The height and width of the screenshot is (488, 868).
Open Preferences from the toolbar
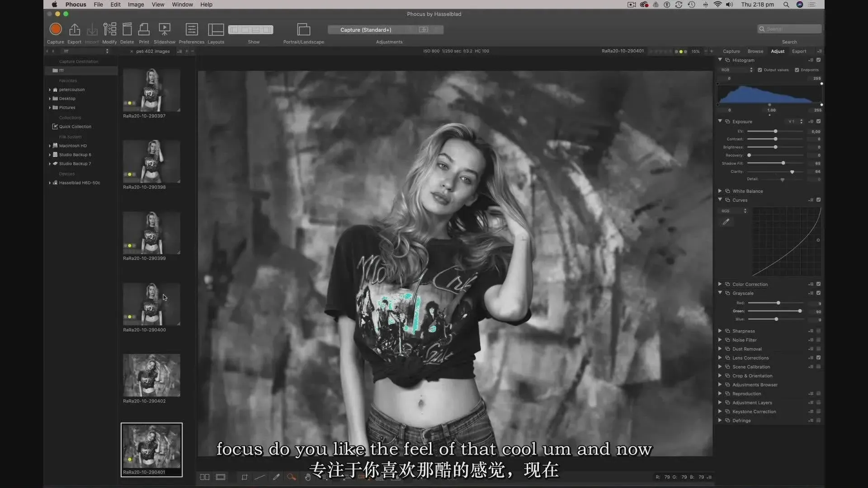click(x=192, y=29)
